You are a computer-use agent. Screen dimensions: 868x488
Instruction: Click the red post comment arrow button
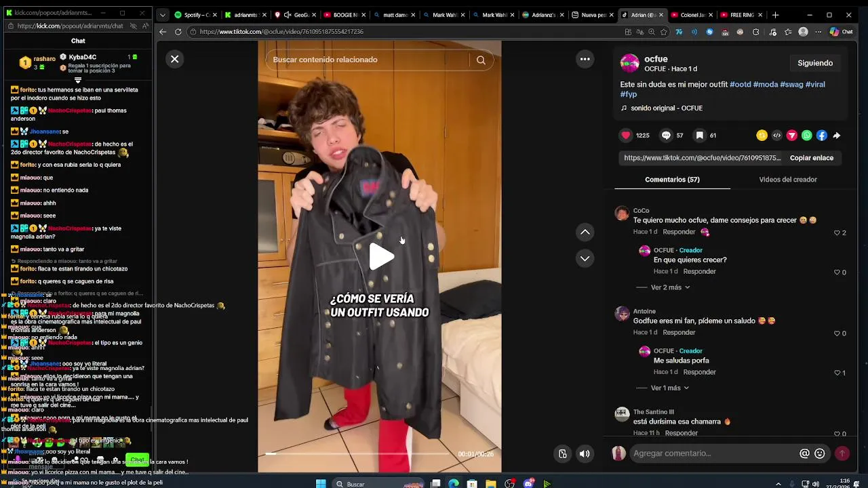tap(842, 453)
